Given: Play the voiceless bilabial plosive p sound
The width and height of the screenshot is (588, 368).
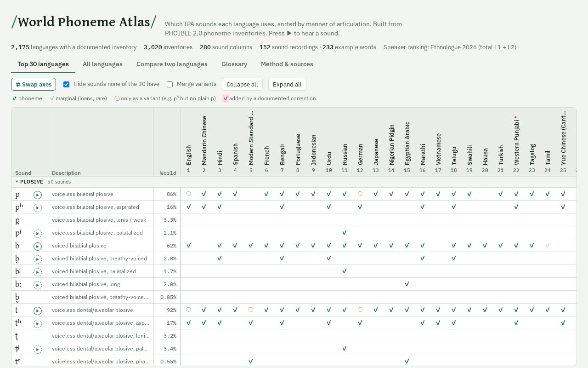Looking at the screenshot, I should [x=38, y=195].
